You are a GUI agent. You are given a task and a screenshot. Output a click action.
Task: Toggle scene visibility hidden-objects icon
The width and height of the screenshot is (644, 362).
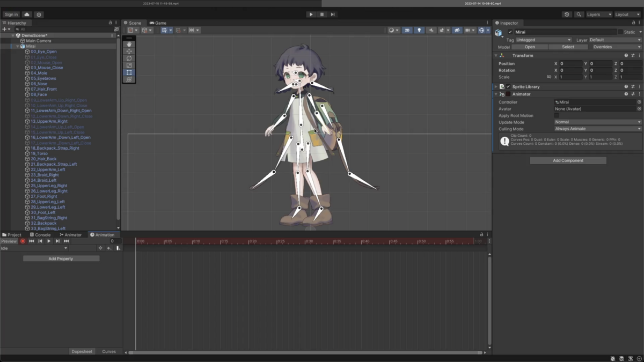(457, 30)
